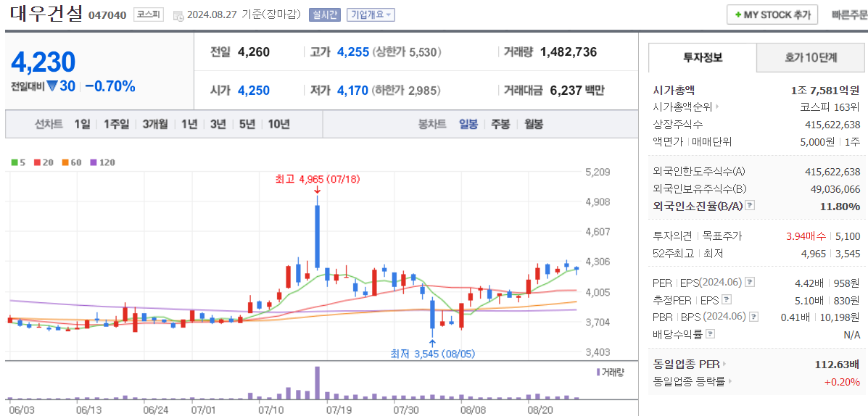
Task: Click the purple 120-day moving average legend
Action: (102, 162)
